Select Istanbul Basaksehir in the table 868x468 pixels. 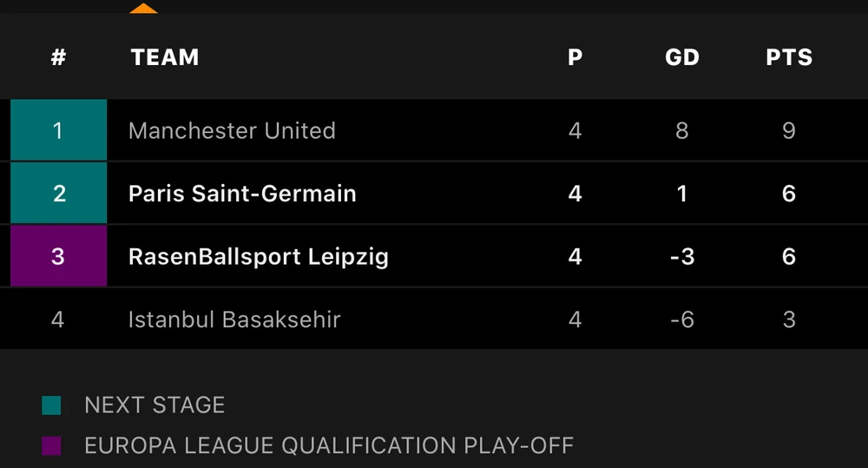click(x=234, y=320)
